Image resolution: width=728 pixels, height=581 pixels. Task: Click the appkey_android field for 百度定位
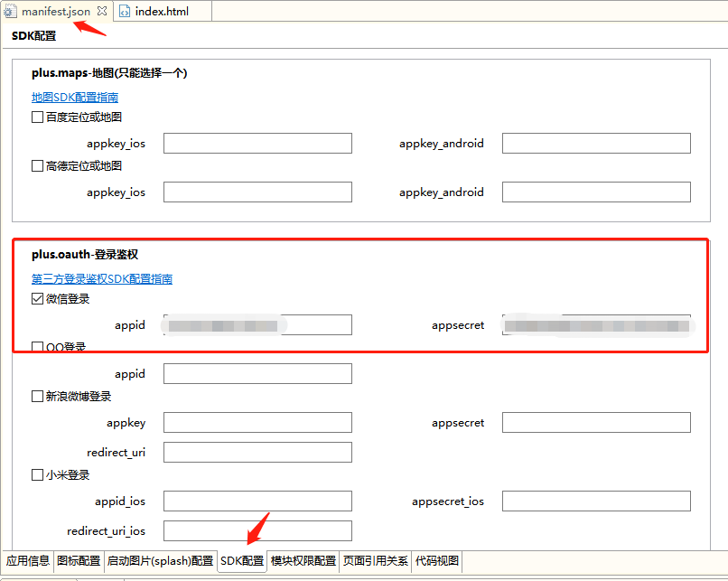tap(596, 143)
